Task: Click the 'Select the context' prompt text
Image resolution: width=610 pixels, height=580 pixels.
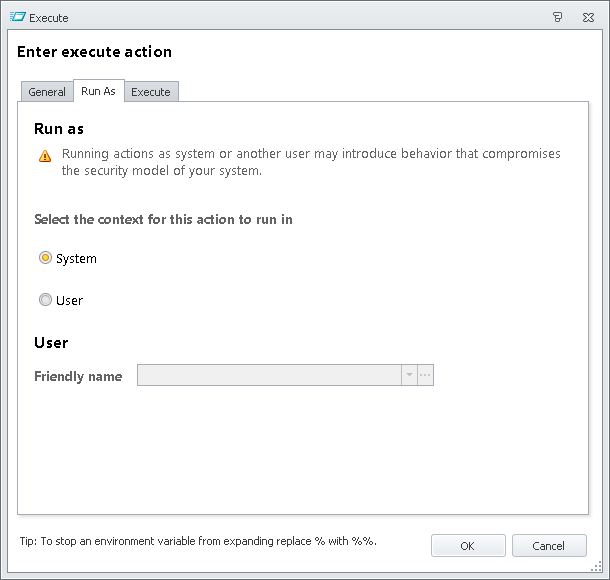Action: pos(163,219)
